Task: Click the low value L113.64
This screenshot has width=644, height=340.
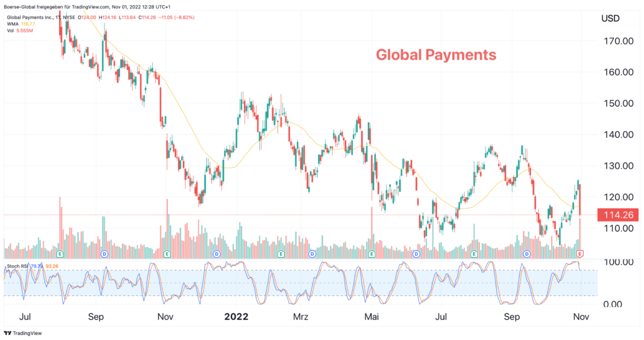Action: tap(127, 18)
